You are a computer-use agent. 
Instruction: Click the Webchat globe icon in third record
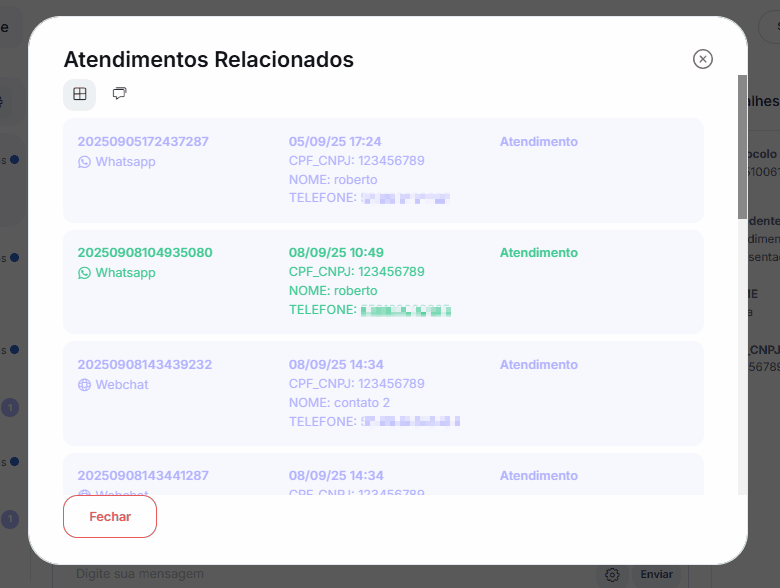point(85,385)
